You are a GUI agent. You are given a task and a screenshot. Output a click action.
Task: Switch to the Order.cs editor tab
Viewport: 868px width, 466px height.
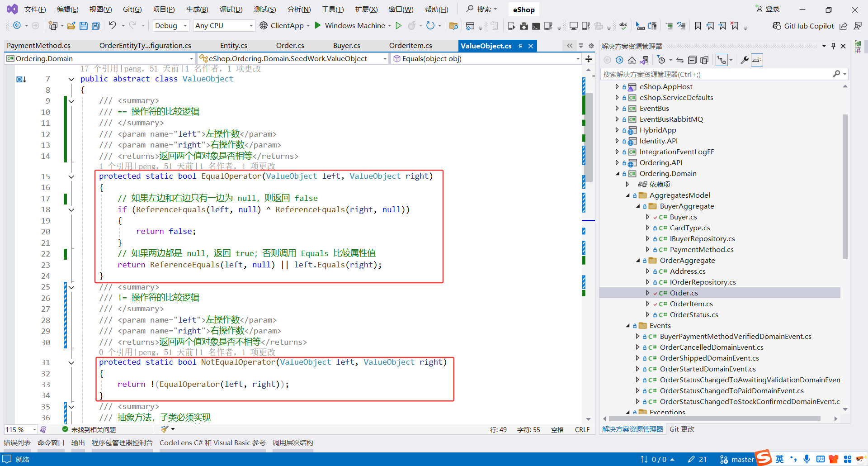(290, 46)
